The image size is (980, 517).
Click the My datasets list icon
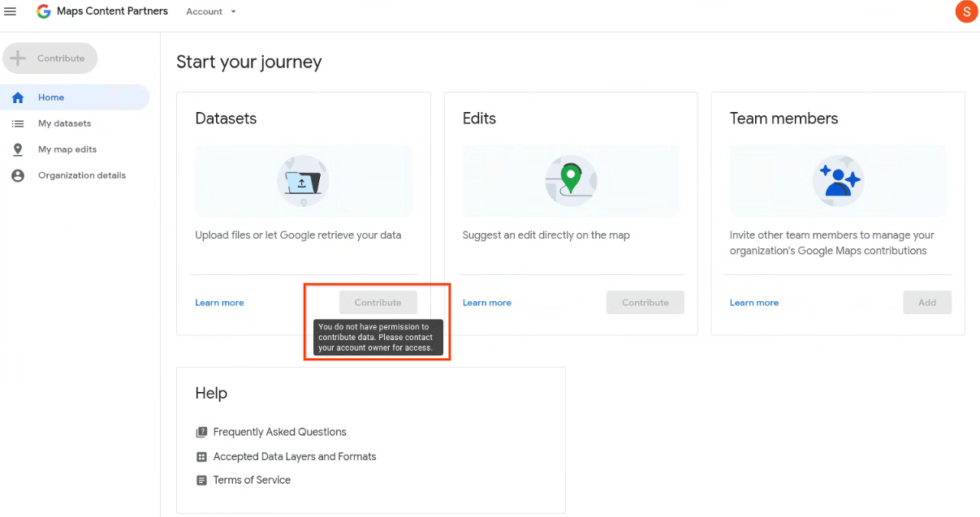tap(18, 123)
